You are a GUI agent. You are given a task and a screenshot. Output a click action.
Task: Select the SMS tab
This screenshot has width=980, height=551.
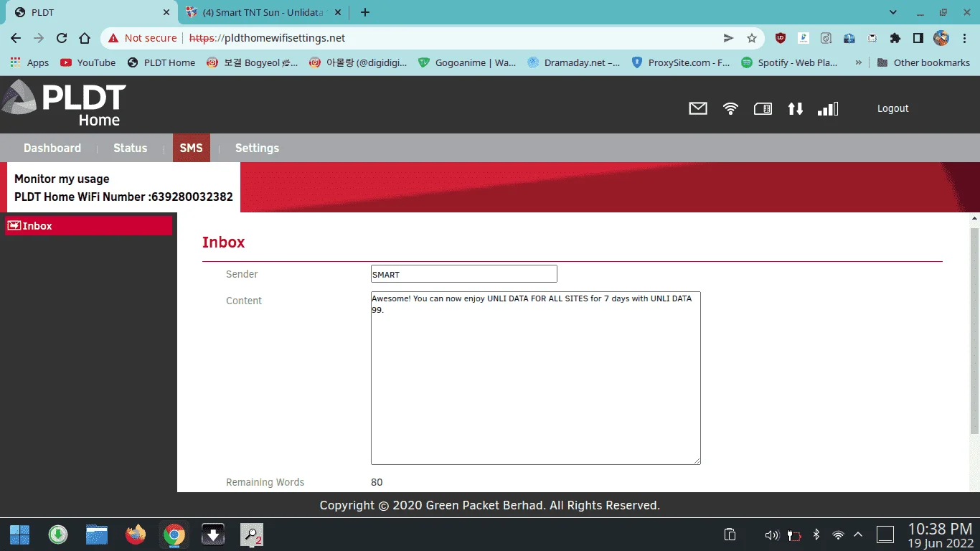[x=192, y=148]
